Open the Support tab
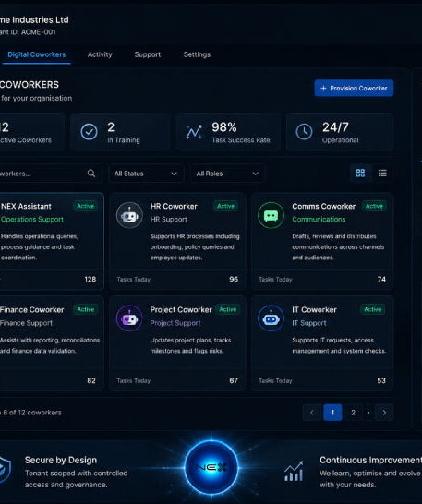422x504 pixels. 148,54
